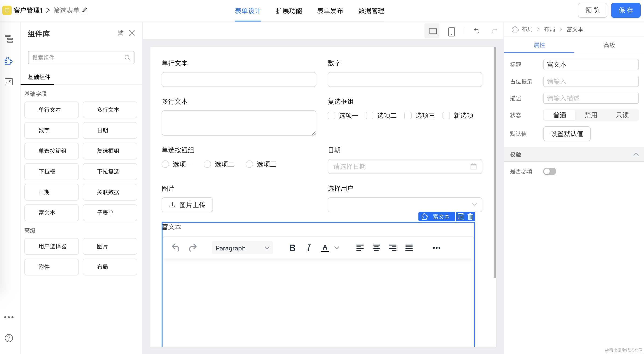The image size is (644, 354).
Task: Delete the selected rich text component
Action: [470, 217]
